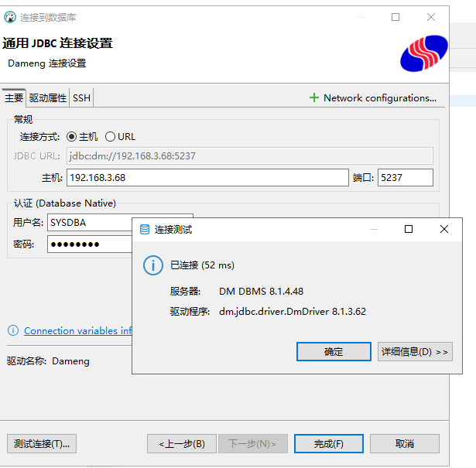Click the 驱动名称: Dameng label
476x468 pixels.
coord(48,361)
